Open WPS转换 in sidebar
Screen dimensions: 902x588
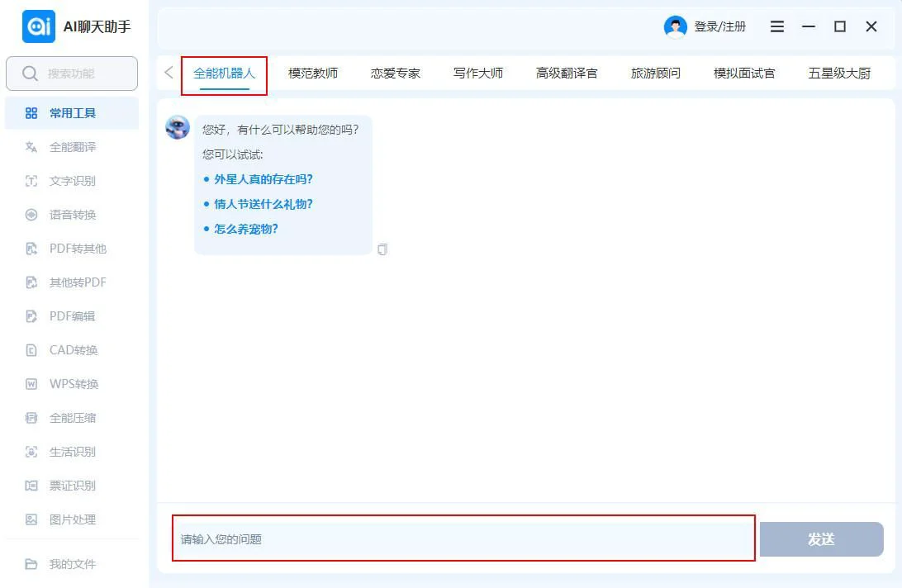coord(72,384)
